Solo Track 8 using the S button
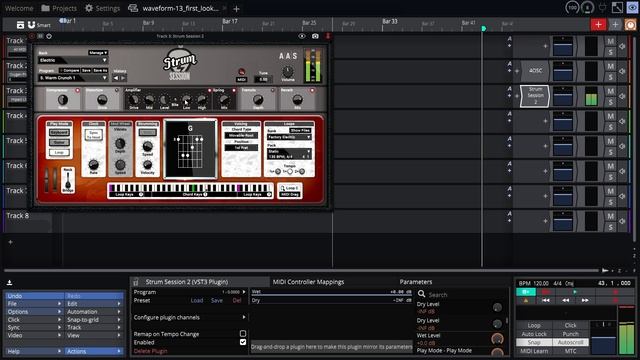This screenshot has width=640, height=360. [x=610, y=227]
